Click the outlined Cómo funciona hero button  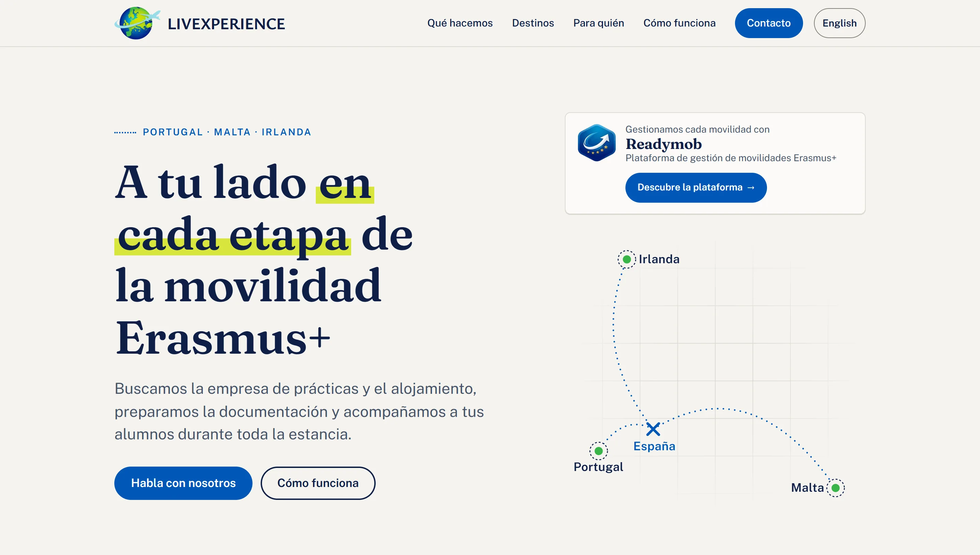pos(317,483)
